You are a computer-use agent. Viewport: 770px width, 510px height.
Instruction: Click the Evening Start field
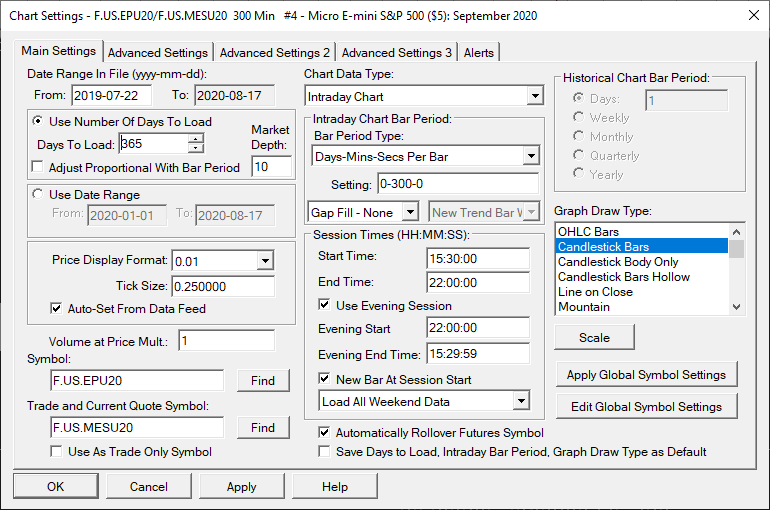[478, 327]
